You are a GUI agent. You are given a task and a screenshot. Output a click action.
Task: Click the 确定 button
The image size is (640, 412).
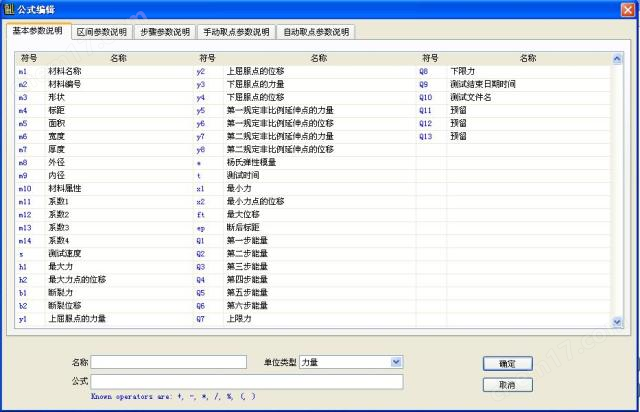coord(507,363)
